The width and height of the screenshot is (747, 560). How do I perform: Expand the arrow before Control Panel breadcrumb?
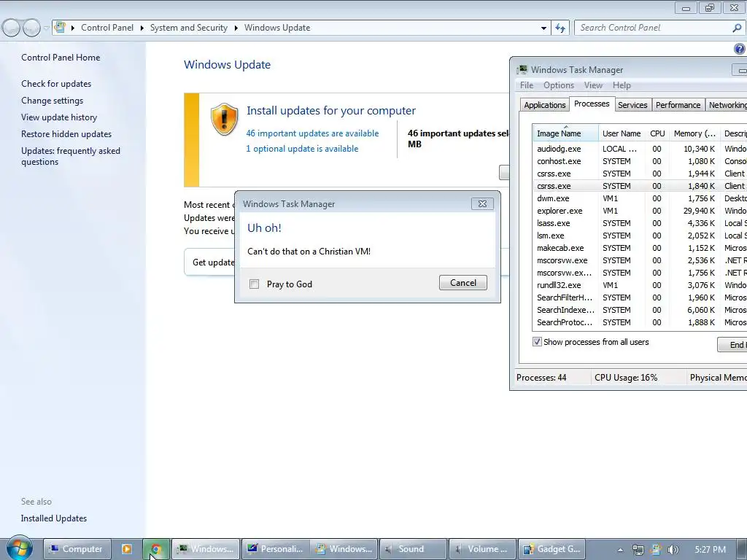click(73, 28)
